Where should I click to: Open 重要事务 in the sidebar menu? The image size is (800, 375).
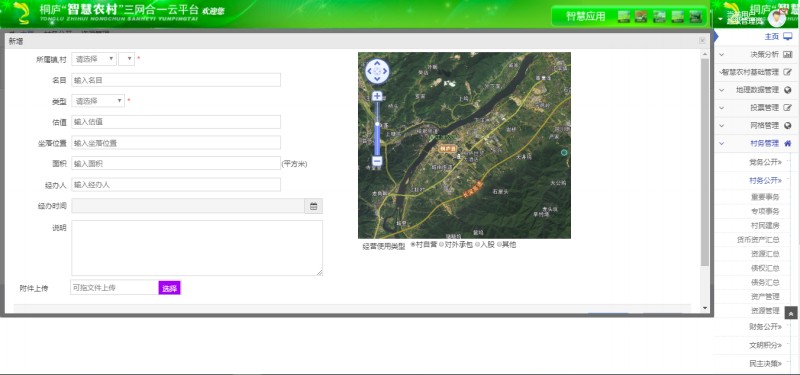click(x=765, y=196)
